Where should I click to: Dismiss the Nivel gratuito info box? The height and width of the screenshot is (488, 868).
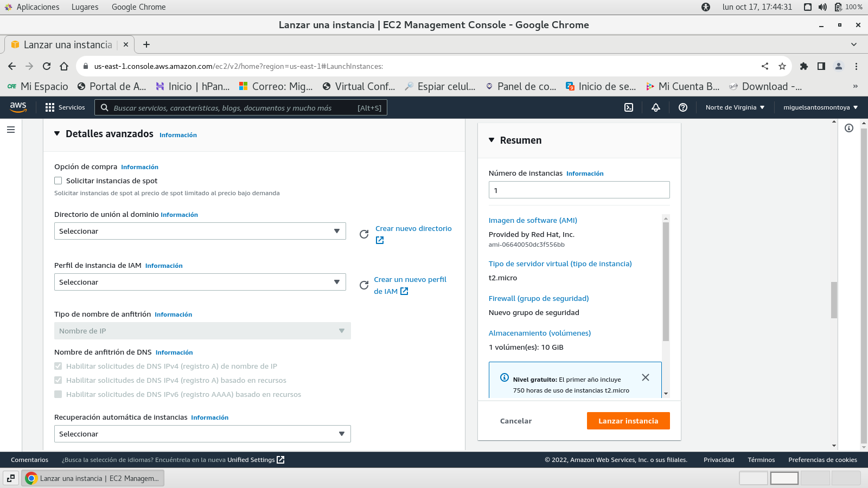pyautogui.click(x=646, y=377)
